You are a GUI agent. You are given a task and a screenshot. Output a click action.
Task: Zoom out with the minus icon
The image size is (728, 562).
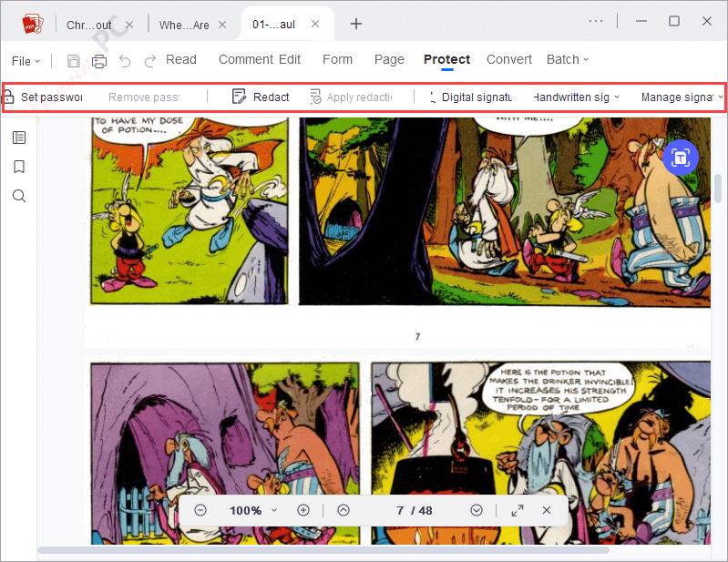click(x=200, y=510)
